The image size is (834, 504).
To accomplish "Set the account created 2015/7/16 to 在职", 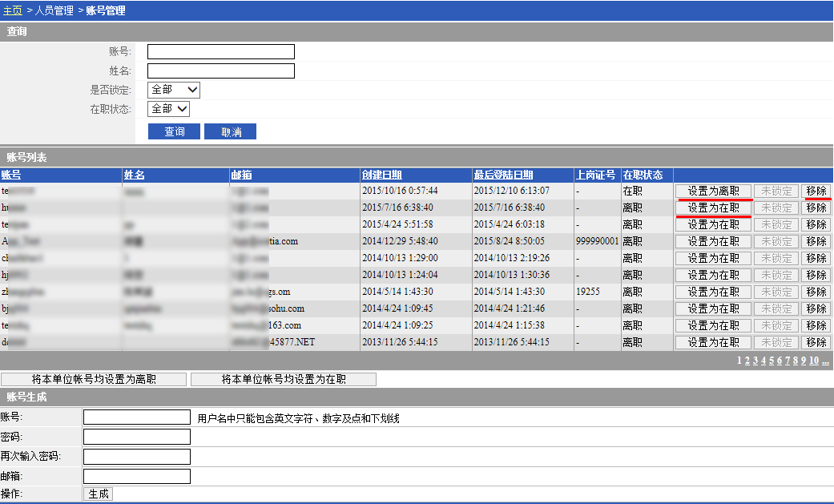I will [x=713, y=208].
